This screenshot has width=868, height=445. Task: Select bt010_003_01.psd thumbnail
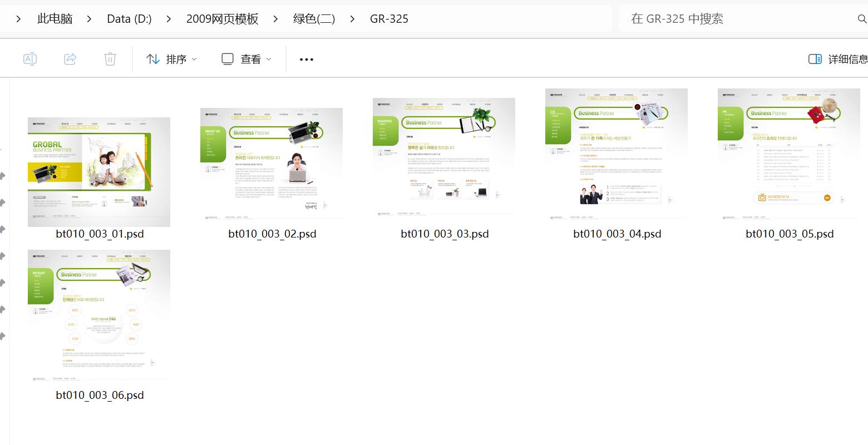pos(99,172)
